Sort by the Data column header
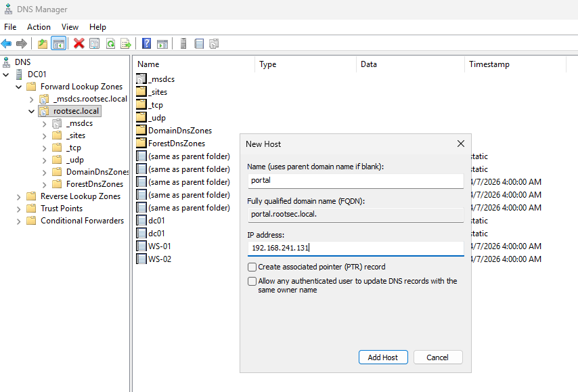Image resolution: width=578 pixels, height=392 pixels. coord(410,64)
